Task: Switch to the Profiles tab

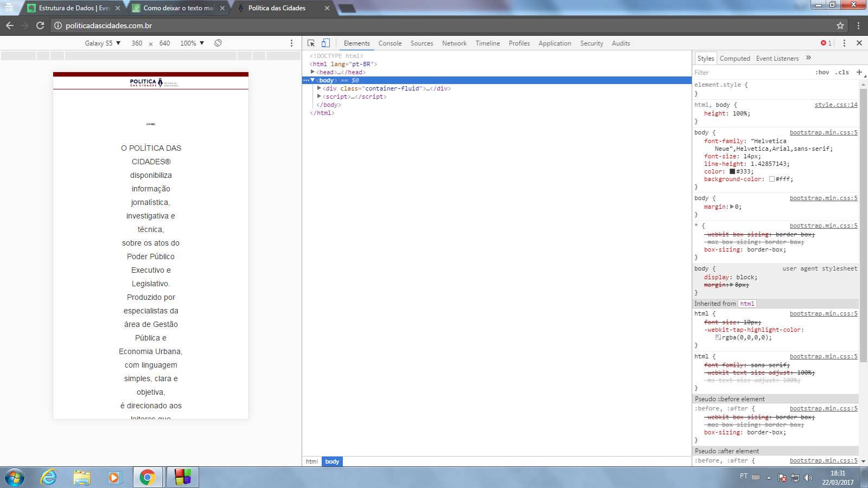Action: pos(519,43)
